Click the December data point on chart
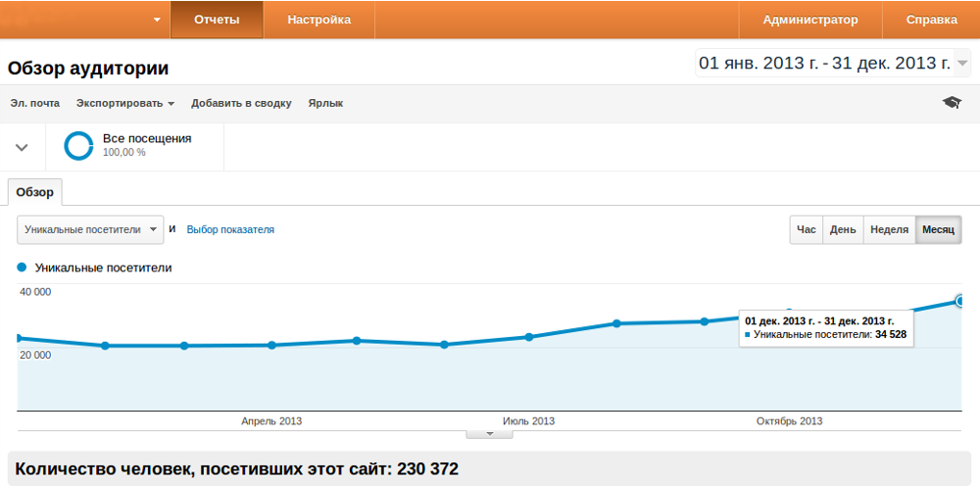The image size is (980, 487). (x=959, y=301)
